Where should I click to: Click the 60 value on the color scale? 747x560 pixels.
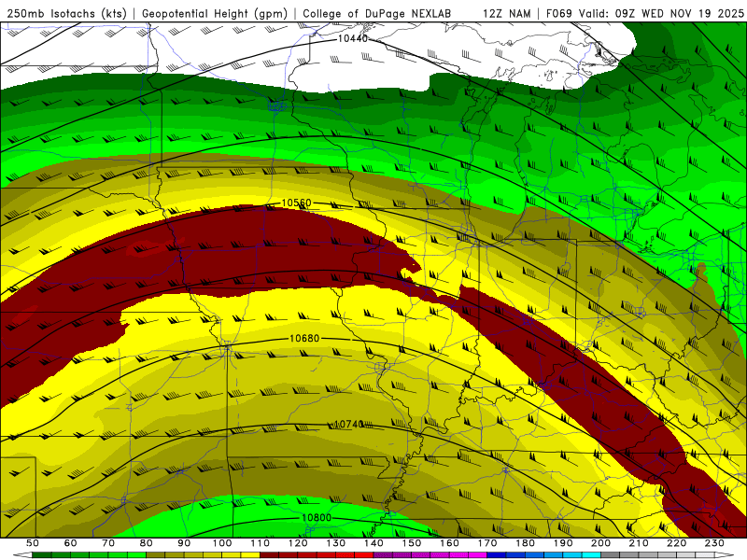click(x=71, y=543)
